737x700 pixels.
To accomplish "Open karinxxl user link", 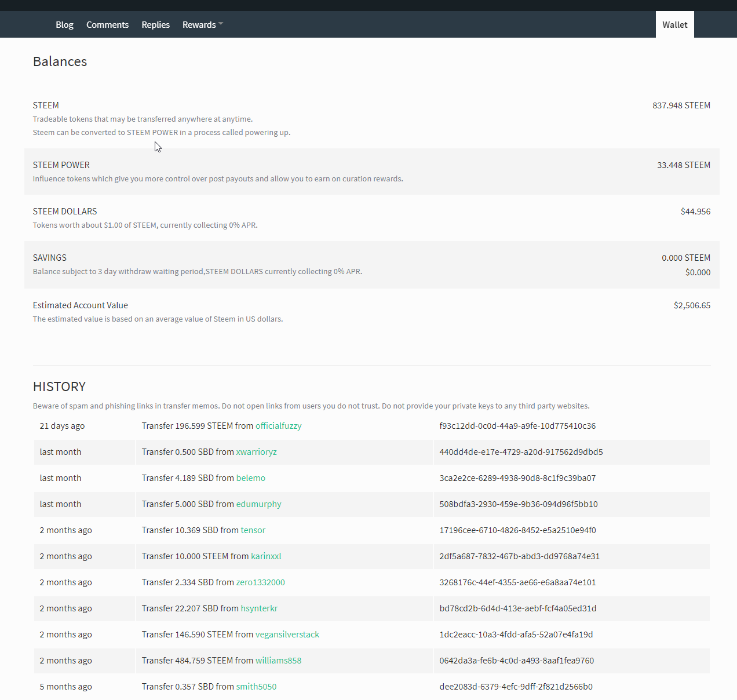I will [x=266, y=556].
